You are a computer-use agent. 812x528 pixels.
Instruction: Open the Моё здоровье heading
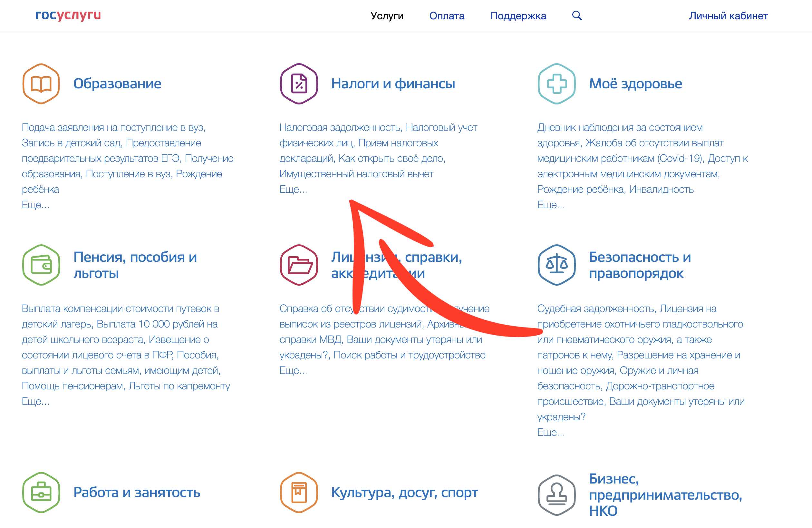click(636, 83)
